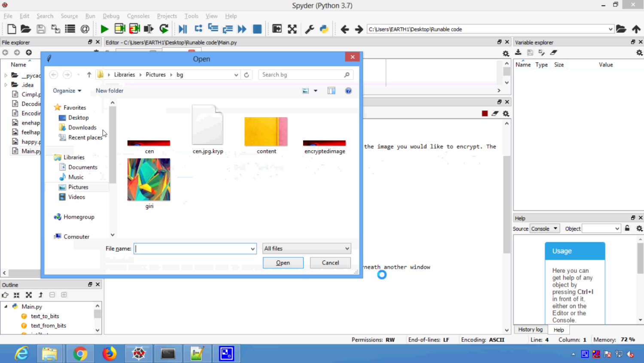This screenshot has width=644, height=363.
Task: Toggle the preview pane in Open dialog
Action: tap(331, 91)
